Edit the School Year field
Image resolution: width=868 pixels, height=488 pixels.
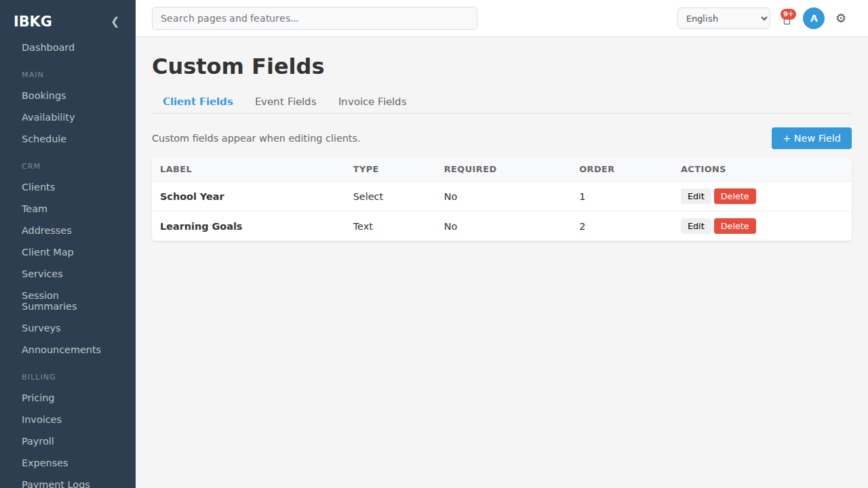tap(696, 197)
